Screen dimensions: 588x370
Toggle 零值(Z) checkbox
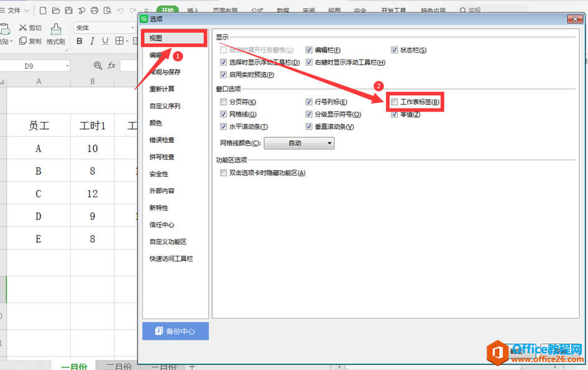394,114
